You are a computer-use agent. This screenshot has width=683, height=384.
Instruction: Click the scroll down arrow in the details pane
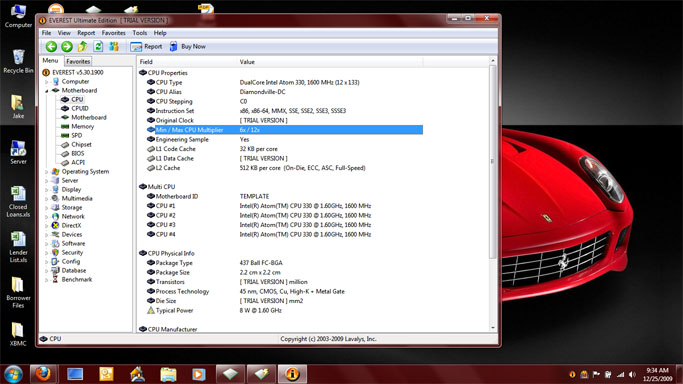point(493,328)
